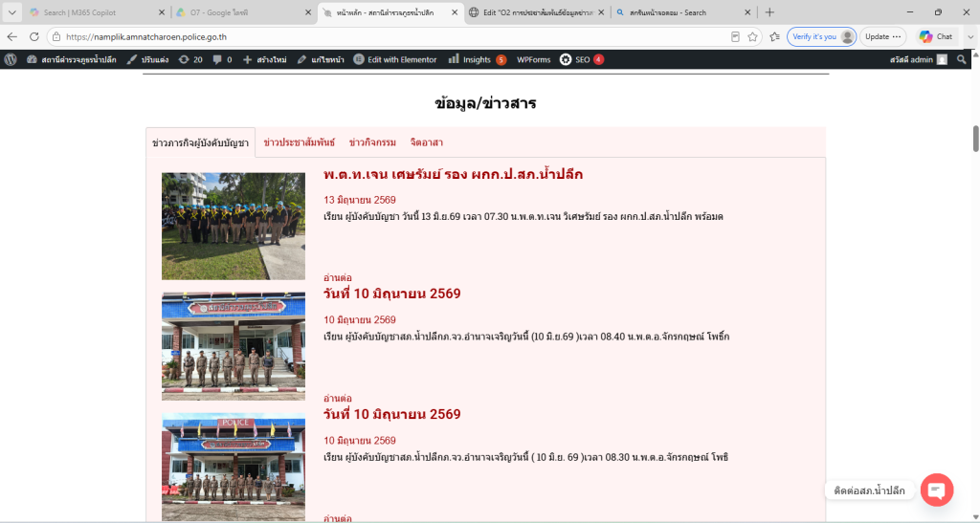Go back using the browser back arrow
Viewport: 980px width, 523px height.
click(11, 37)
